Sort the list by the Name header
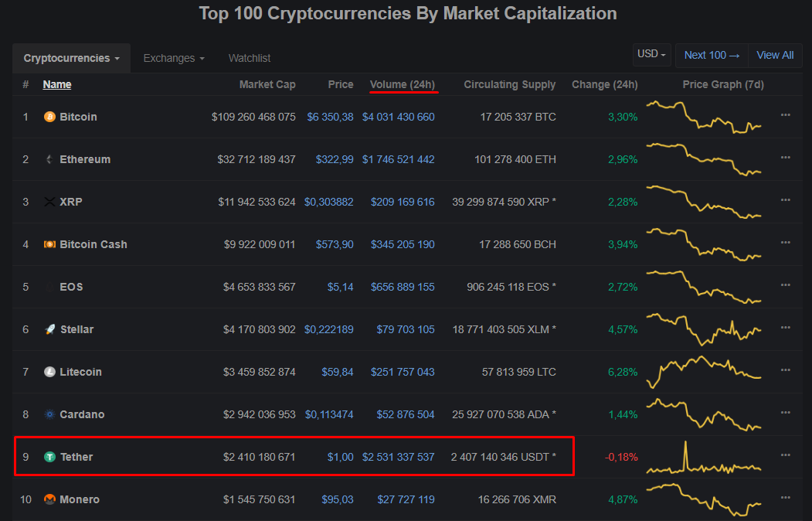Viewport: 812px width, 521px height. pos(56,84)
